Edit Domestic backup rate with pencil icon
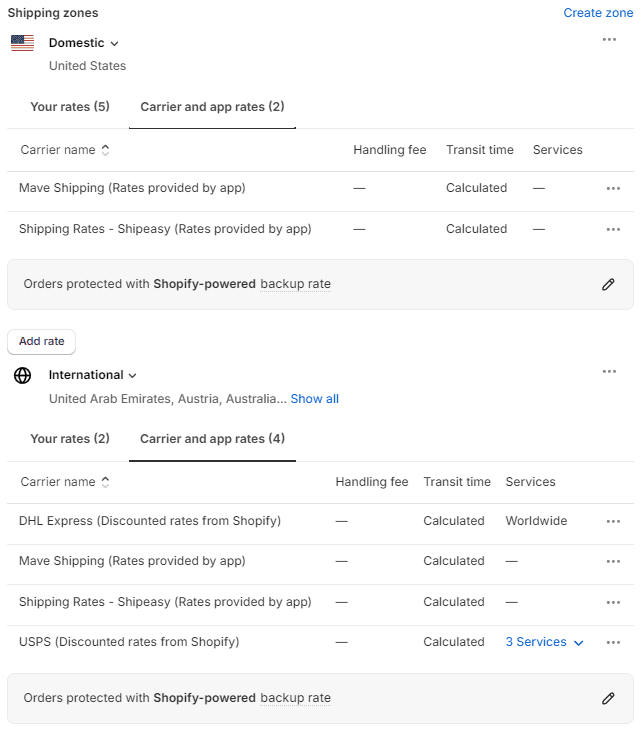The image size is (643, 732). 608,284
